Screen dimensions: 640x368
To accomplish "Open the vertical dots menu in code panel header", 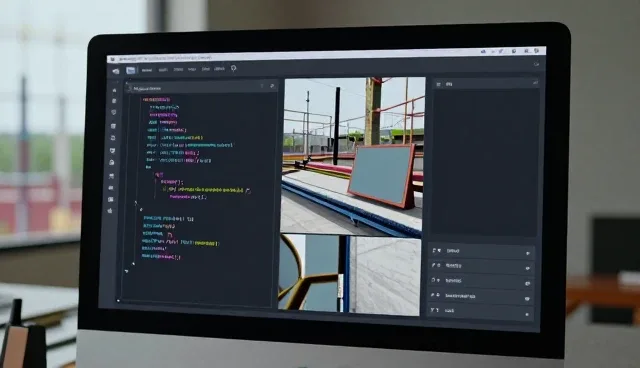I will [x=262, y=86].
